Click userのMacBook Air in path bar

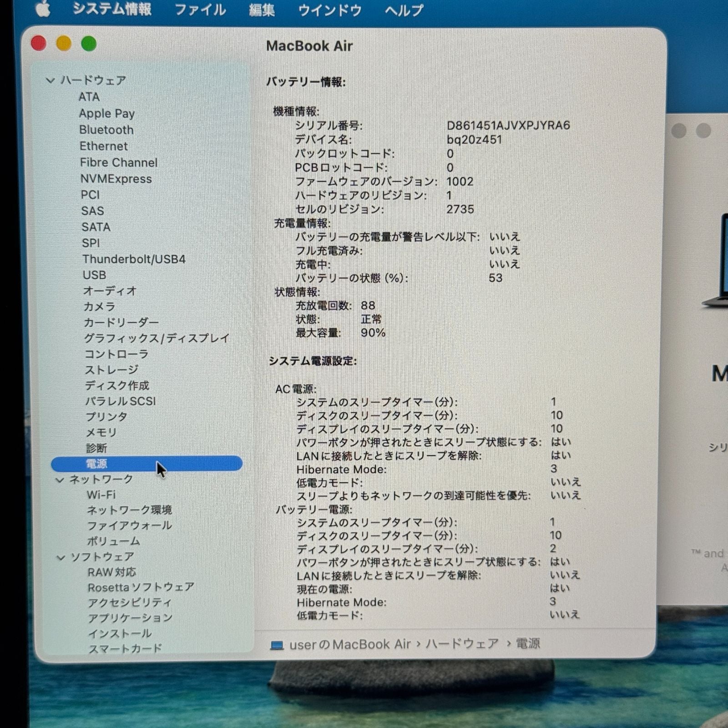pyautogui.click(x=350, y=644)
